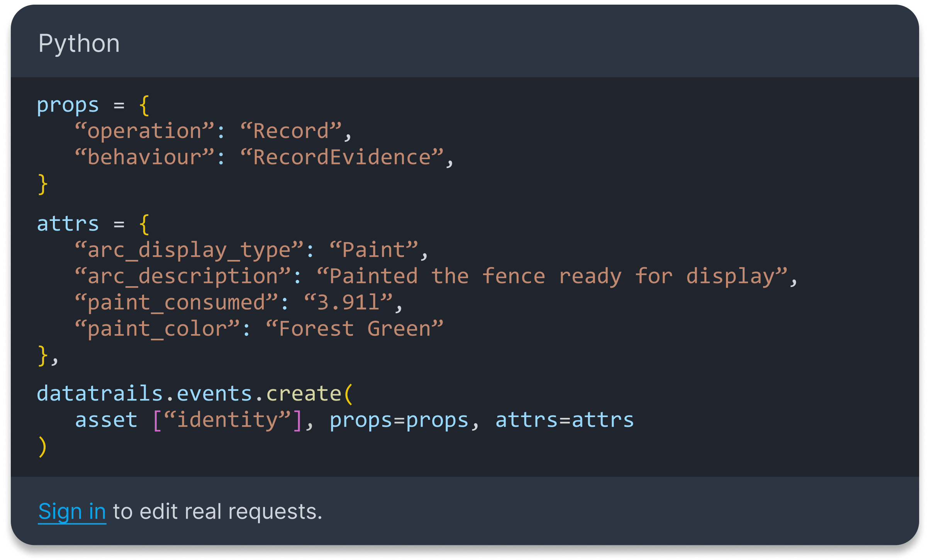Select the Python tab label
This screenshot has height=560, width=928.
click(79, 43)
